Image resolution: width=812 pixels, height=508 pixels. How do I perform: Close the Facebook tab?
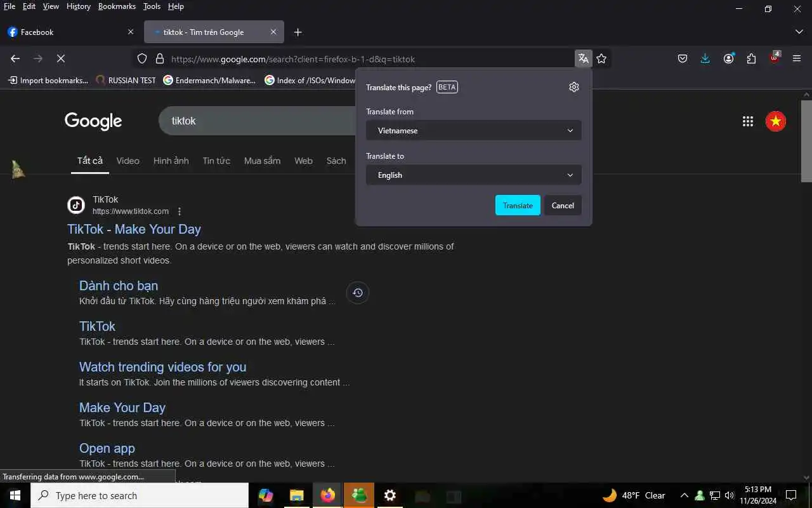coord(131,32)
